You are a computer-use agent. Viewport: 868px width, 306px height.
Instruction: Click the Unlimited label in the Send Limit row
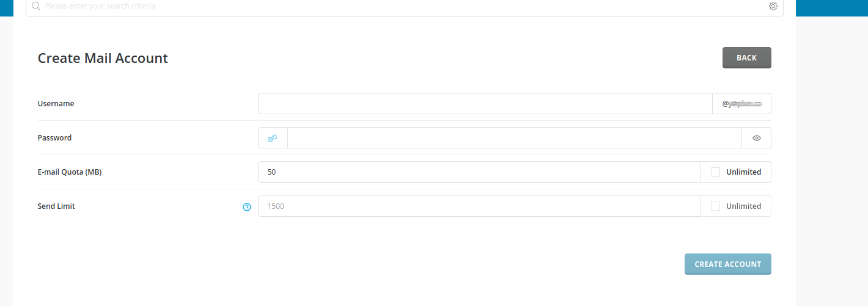743,206
